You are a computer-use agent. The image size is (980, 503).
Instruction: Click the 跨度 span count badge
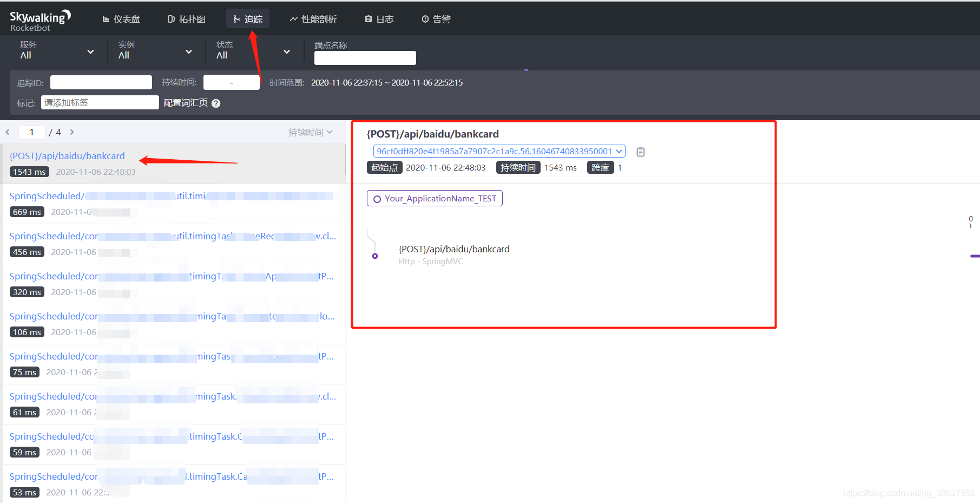click(600, 167)
